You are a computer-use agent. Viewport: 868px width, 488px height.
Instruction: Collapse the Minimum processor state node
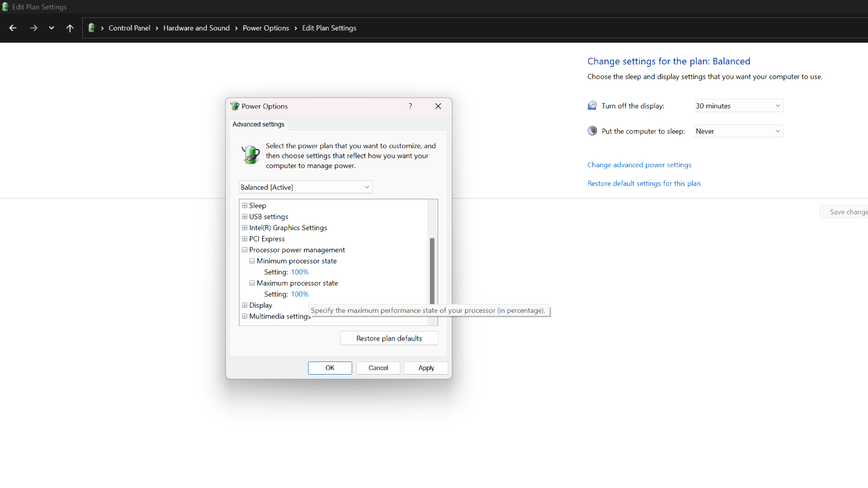click(x=252, y=261)
